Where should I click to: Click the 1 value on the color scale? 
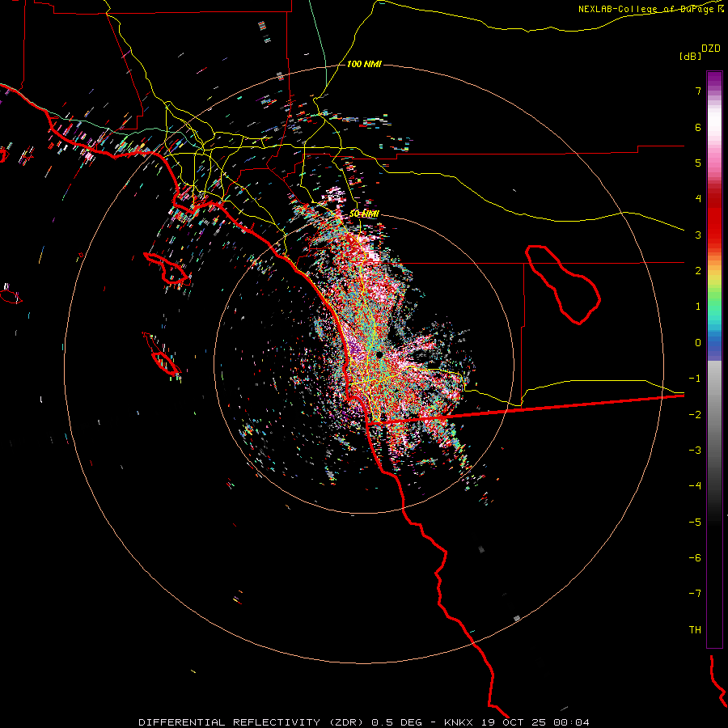tap(698, 307)
